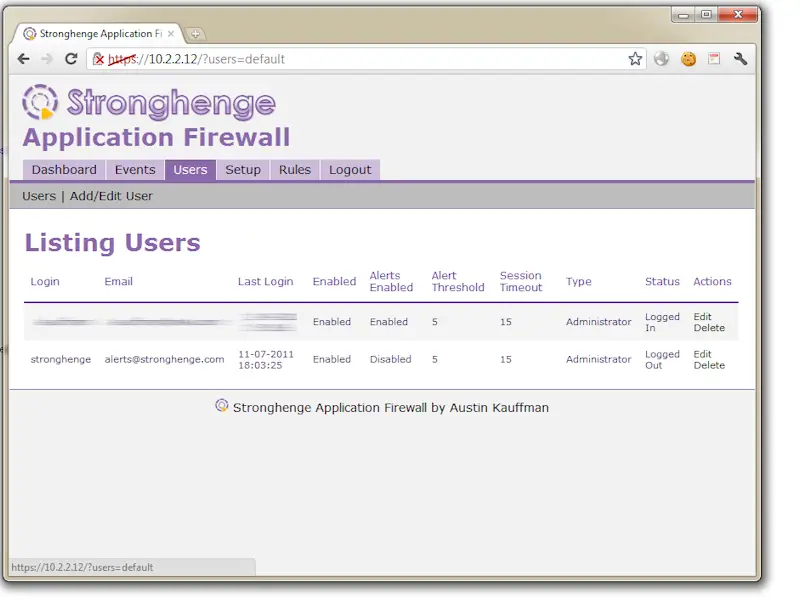Screen dimensions: 800x600
Task: Click the Email column header
Action: [x=118, y=281]
